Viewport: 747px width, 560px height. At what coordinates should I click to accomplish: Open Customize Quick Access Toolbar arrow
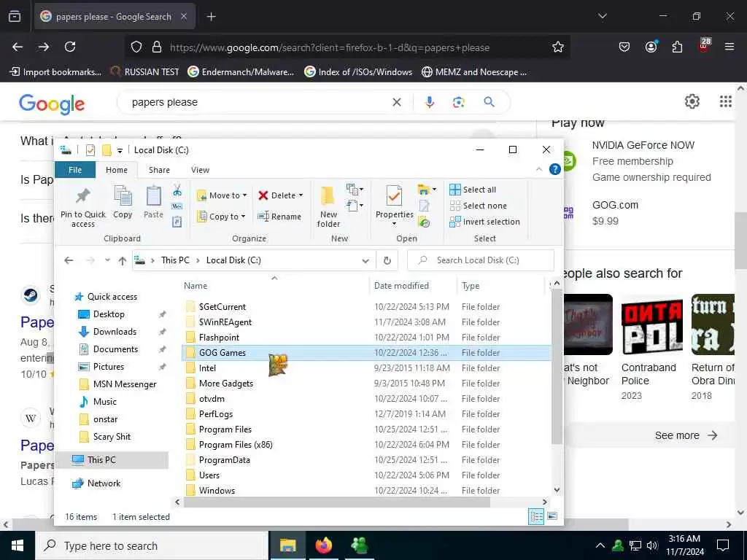(x=120, y=150)
